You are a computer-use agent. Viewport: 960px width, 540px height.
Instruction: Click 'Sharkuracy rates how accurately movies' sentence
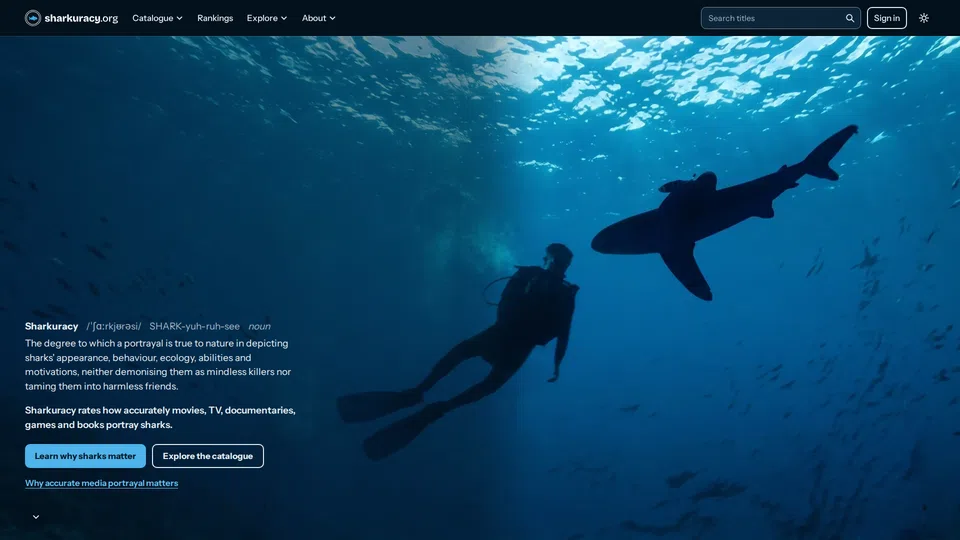click(160, 418)
